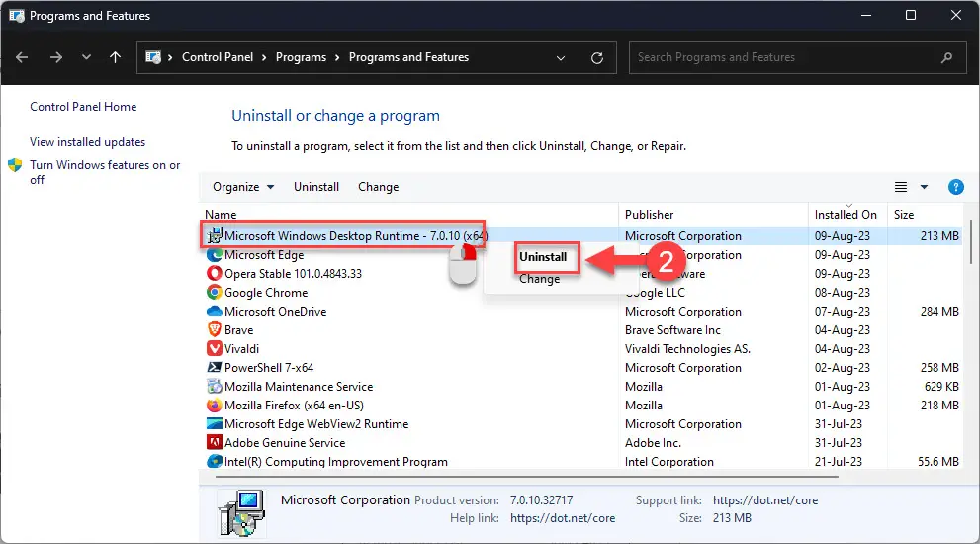Click Edge WebView2 Runtime icon

215,424
